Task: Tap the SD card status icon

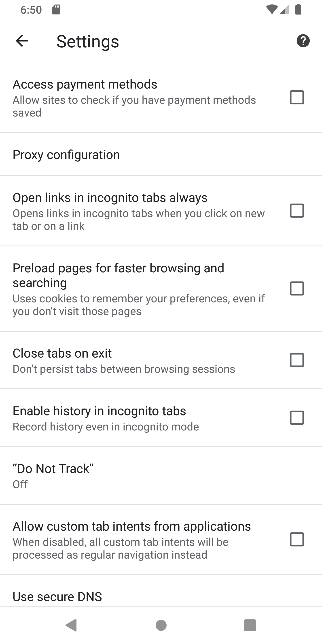Action: (56, 10)
